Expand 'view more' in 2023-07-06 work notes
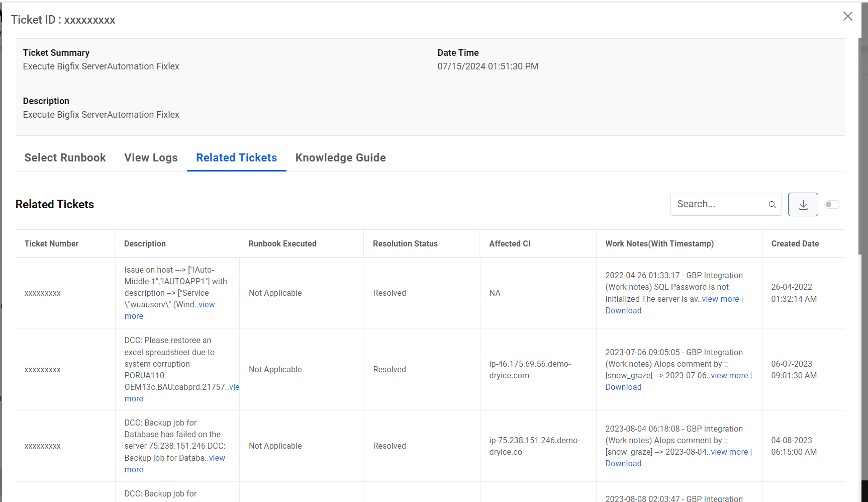Image resolution: width=868 pixels, height=502 pixels. [x=729, y=376]
